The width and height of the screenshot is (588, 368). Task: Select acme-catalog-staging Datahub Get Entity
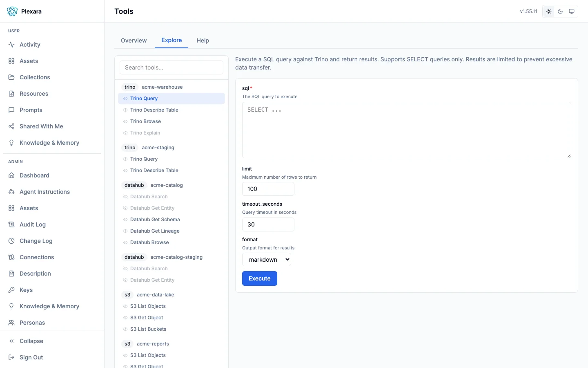[171, 280]
